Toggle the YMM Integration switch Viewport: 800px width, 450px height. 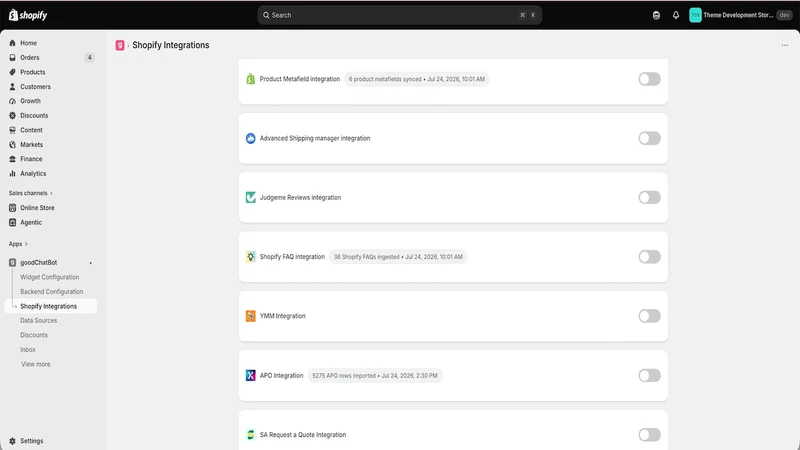tap(649, 316)
